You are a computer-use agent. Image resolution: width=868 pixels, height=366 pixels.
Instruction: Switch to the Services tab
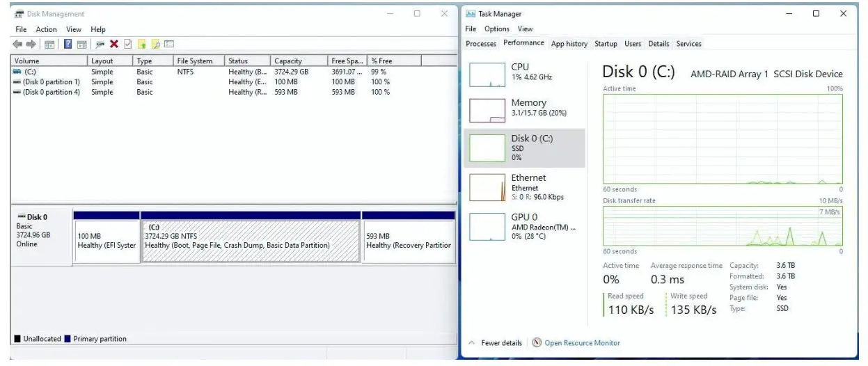[689, 44]
